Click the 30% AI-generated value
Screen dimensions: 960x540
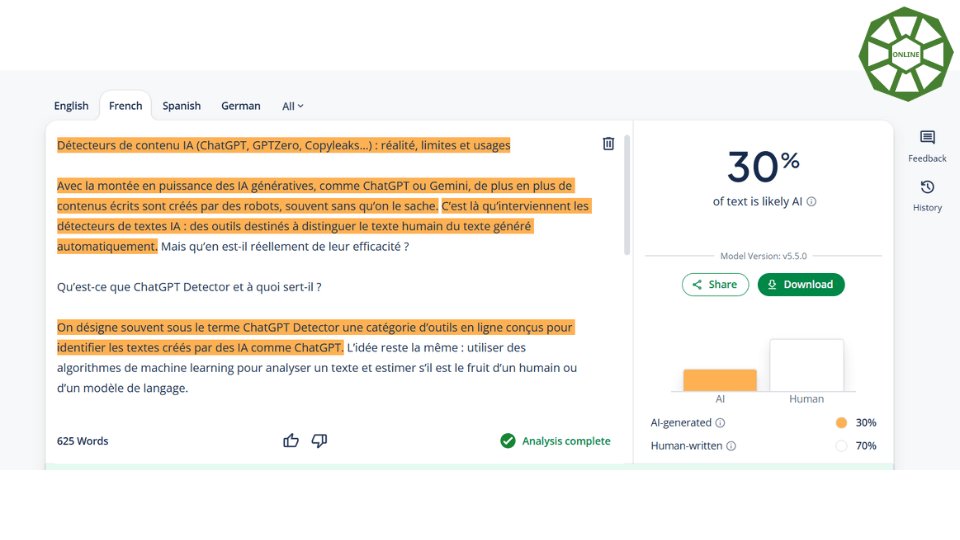click(866, 422)
